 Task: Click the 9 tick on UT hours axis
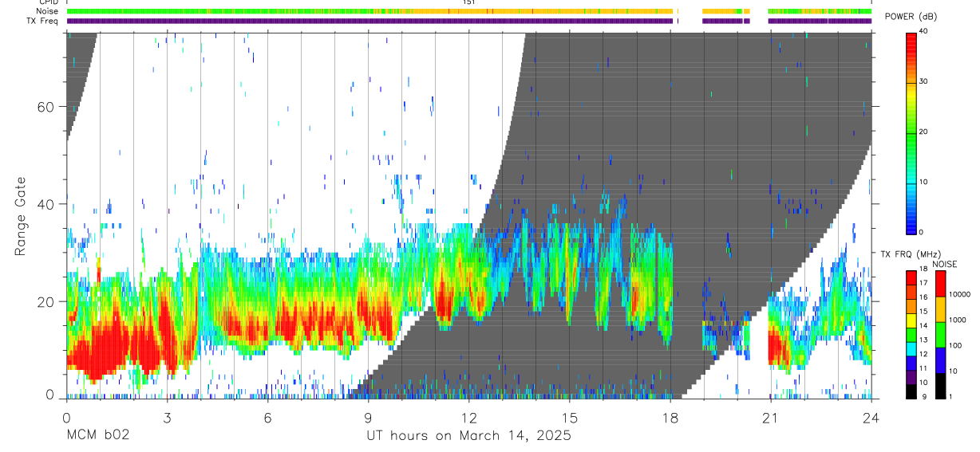pyautogui.click(x=368, y=417)
